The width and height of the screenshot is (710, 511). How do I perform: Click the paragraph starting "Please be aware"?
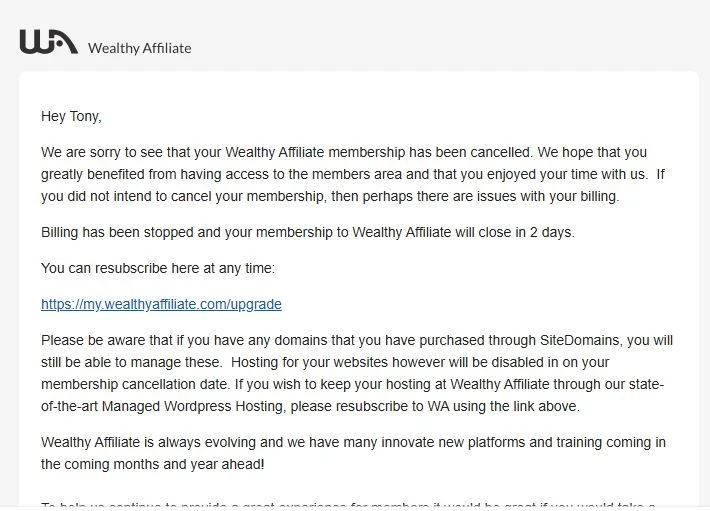(357, 373)
